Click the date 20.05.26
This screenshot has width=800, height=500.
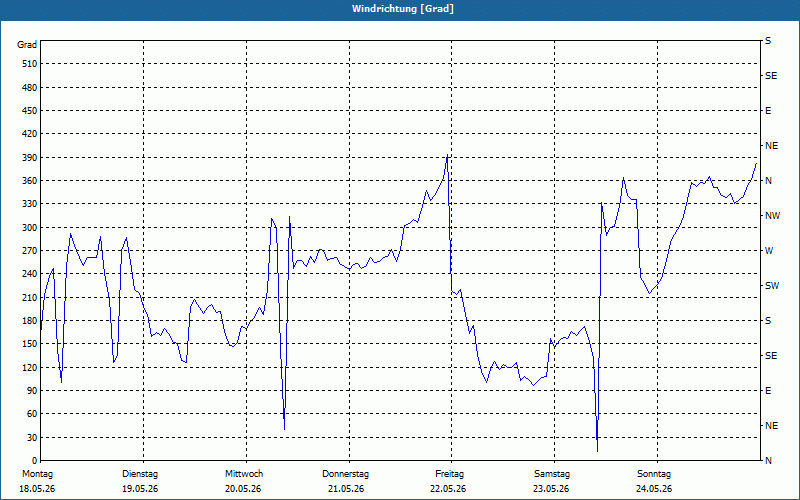point(243,489)
